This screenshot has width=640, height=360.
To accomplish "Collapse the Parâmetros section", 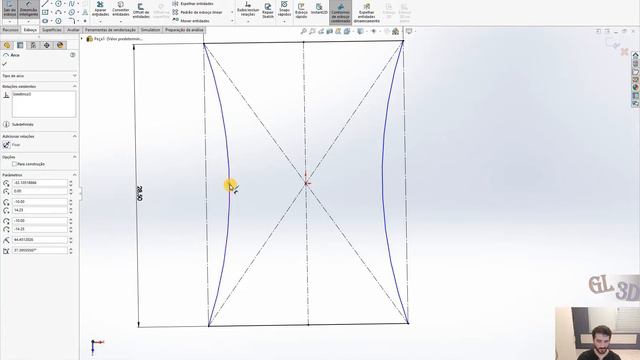I will click(74, 175).
